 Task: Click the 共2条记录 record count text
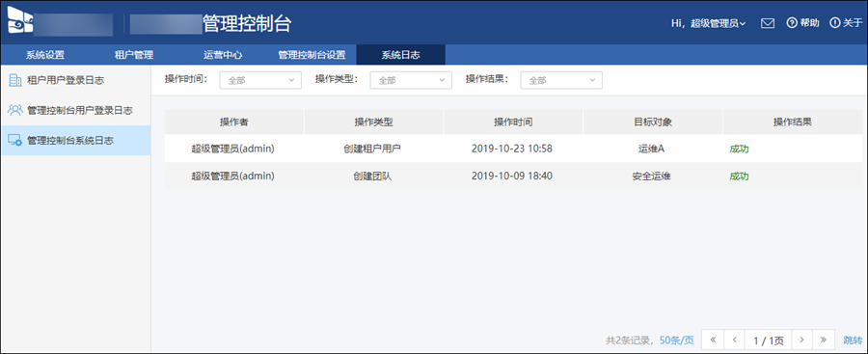coord(630,340)
